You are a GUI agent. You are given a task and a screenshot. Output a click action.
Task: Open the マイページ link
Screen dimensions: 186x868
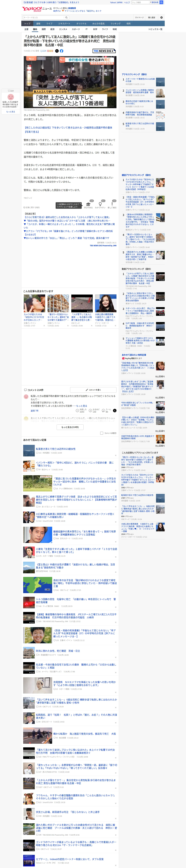coord(139,18)
